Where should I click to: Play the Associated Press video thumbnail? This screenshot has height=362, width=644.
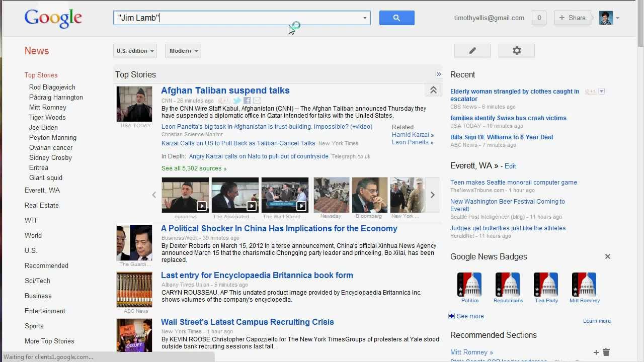pos(235,195)
